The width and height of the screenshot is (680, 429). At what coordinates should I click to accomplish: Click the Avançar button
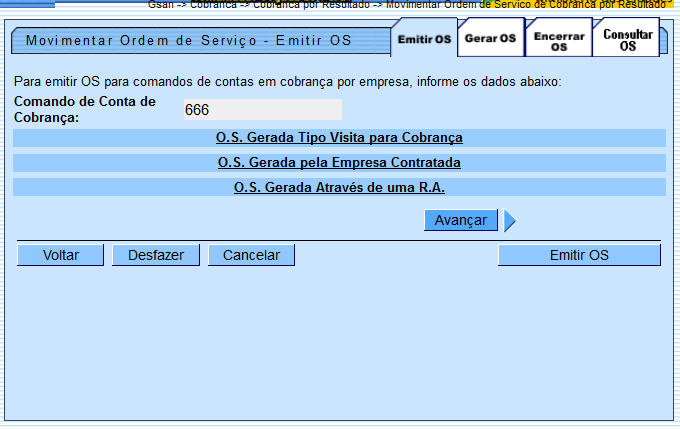coord(461,220)
